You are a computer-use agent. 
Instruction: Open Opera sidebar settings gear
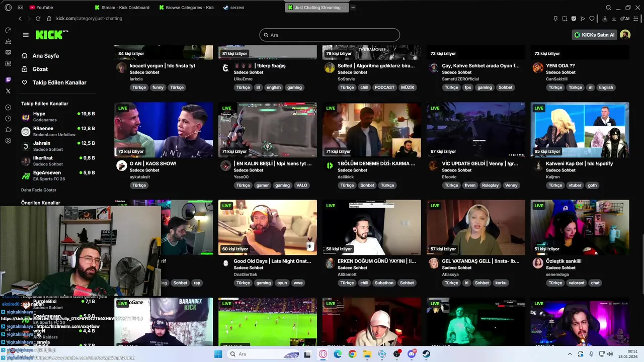[x=8, y=141]
